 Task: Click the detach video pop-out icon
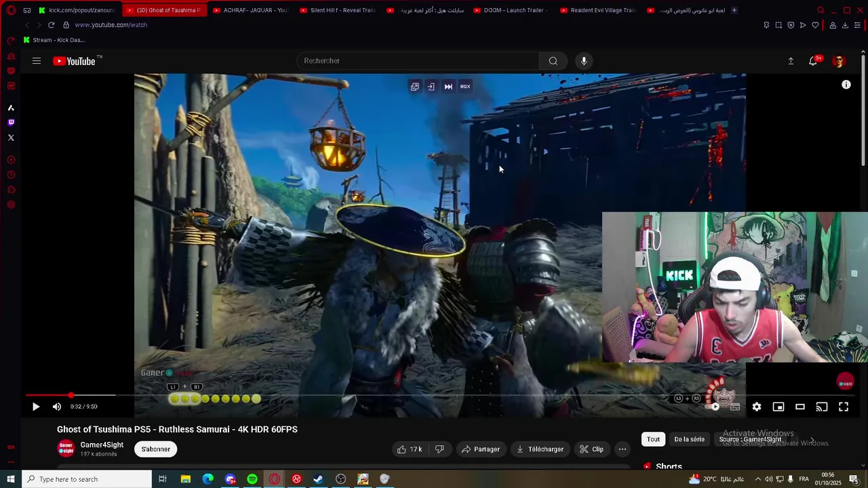(415, 87)
